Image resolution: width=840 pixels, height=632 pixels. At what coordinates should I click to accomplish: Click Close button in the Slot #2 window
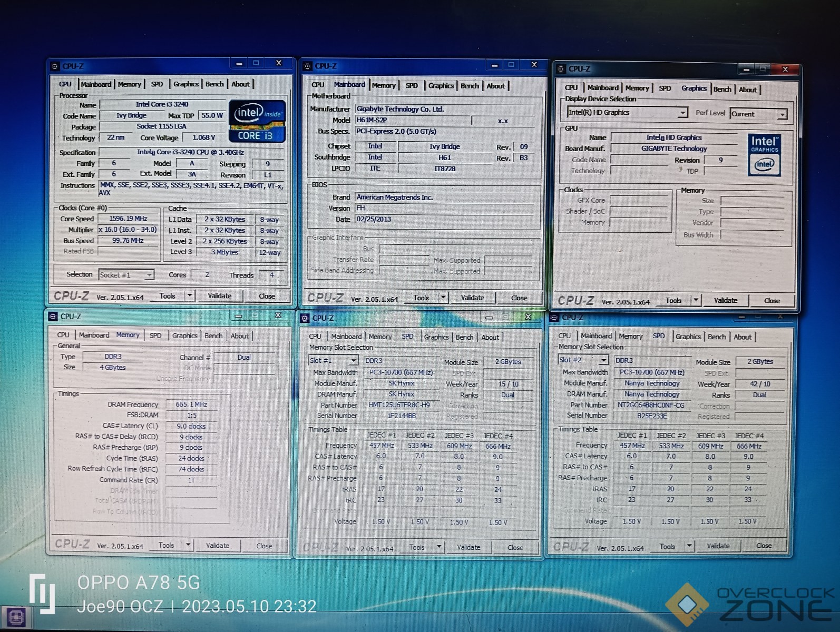(x=764, y=546)
